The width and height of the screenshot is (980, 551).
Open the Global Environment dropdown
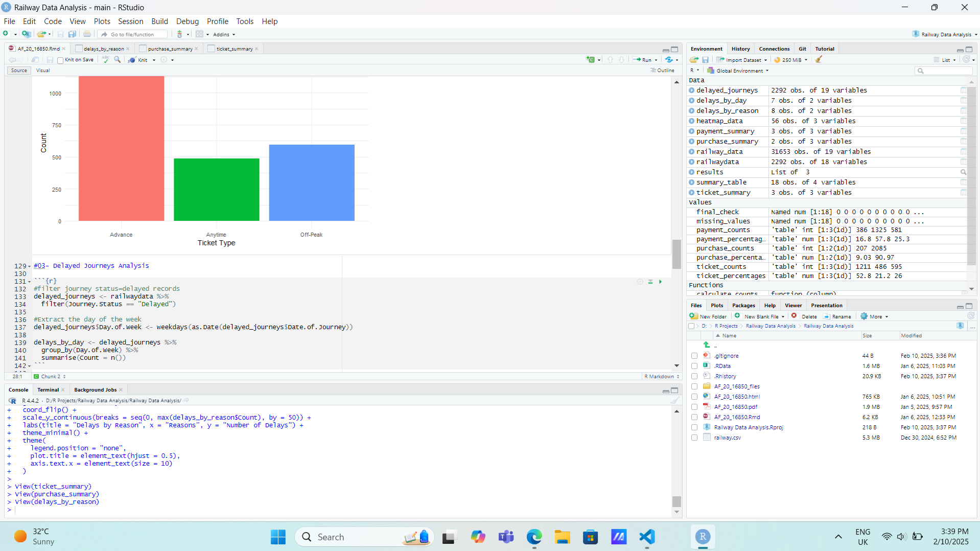(738, 71)
